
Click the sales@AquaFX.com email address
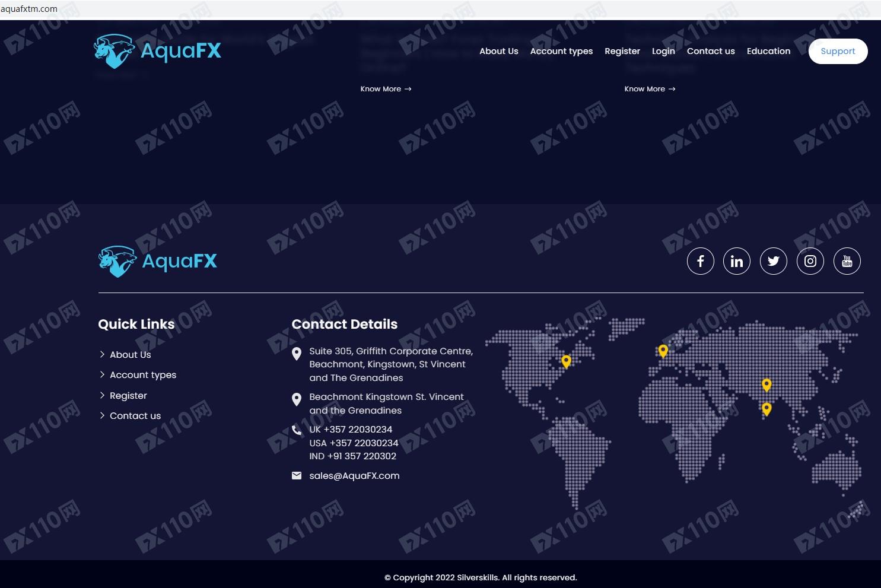[x=354, y=476]
